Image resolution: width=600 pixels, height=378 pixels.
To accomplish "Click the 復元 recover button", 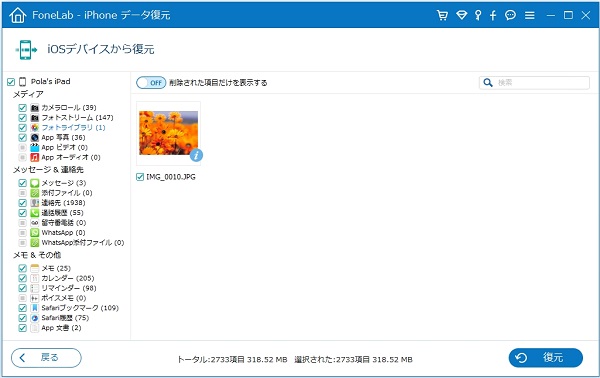I will point(546,358).
